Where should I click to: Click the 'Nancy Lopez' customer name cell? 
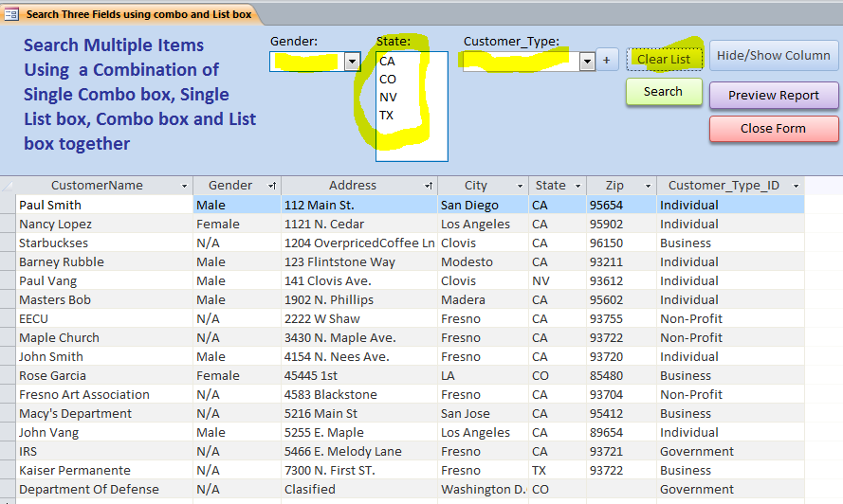pos(104,225)
